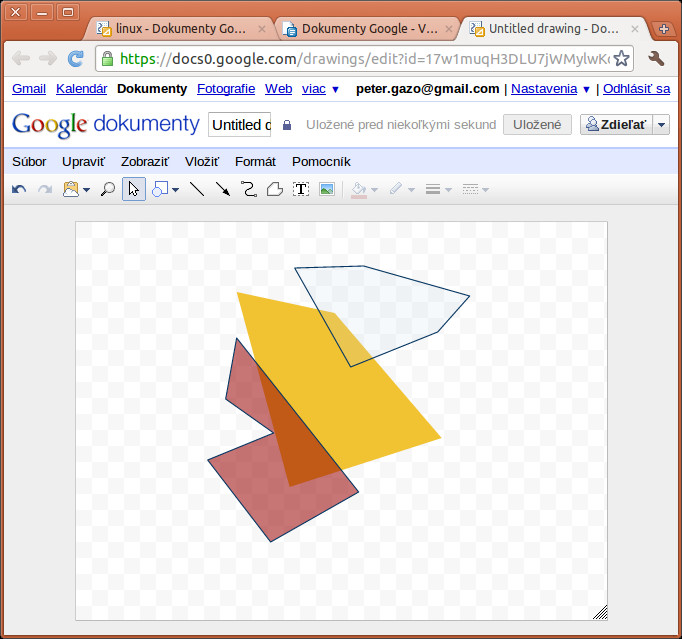Select the Polyline tool
This screenshot has height=639, width=682.
click(274, 189)
